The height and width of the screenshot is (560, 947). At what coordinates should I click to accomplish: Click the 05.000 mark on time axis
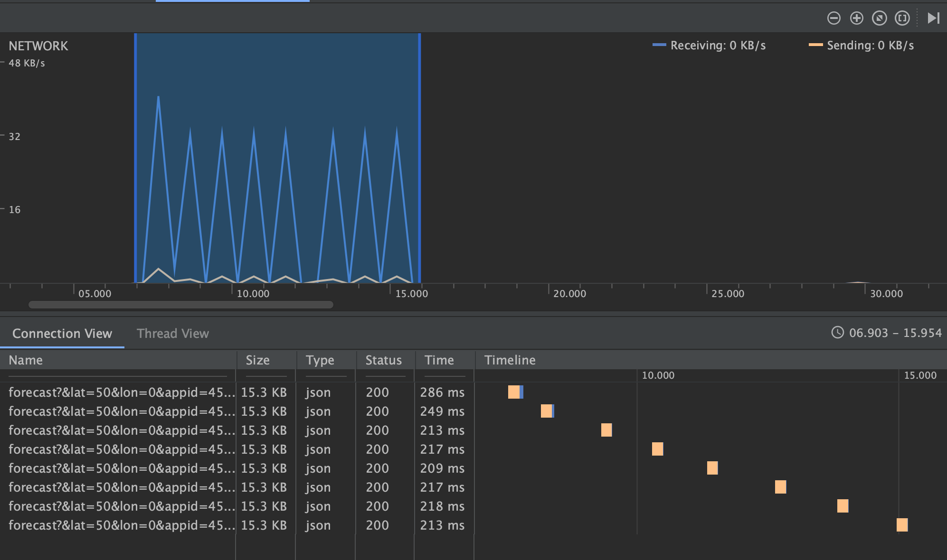pos(95,294)
